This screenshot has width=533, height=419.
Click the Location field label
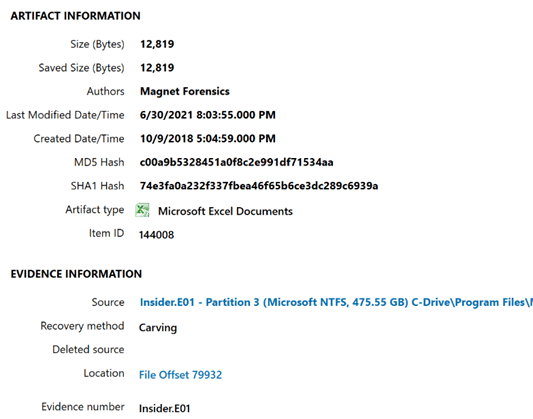(x=104, y=373)
